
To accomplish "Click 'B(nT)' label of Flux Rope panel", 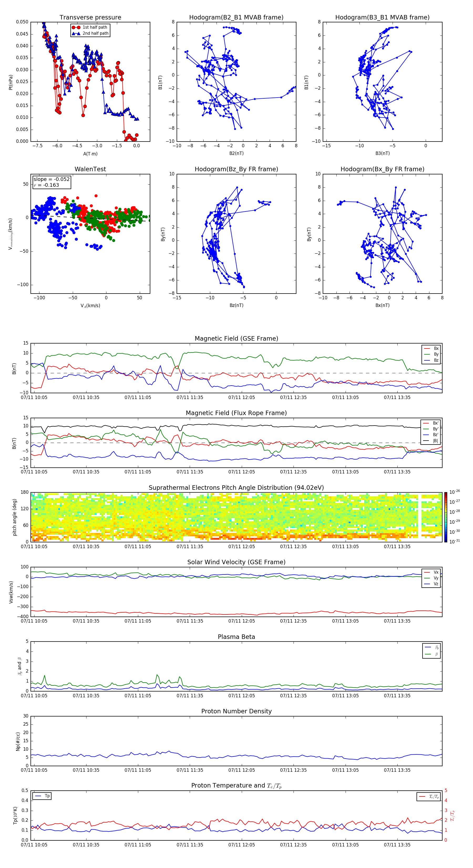I will coord(14,443).
